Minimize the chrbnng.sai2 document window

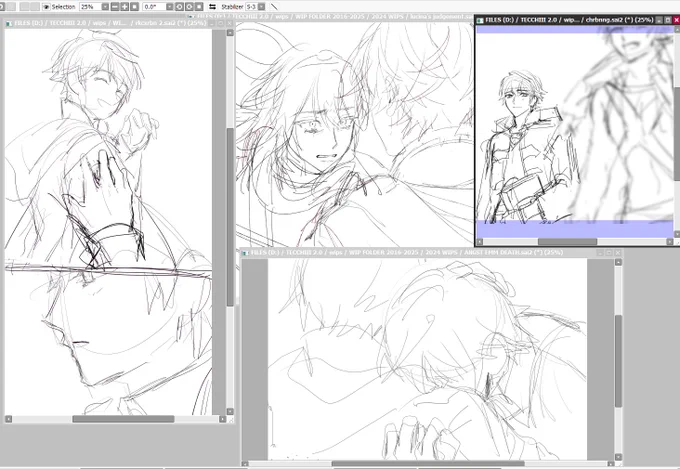pos(659,20)
